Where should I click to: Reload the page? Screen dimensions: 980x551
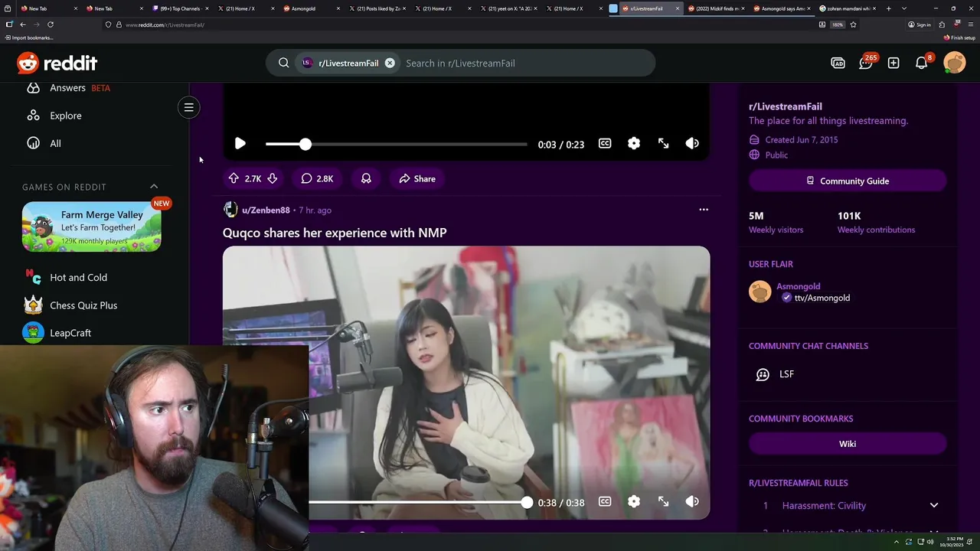[x=51, y=24]
